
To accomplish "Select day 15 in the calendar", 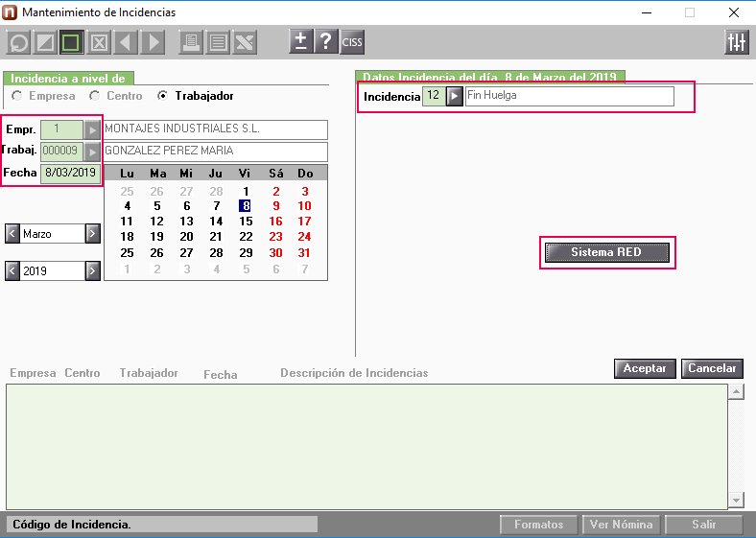I will pyautogui.click(x=246, y=222).
